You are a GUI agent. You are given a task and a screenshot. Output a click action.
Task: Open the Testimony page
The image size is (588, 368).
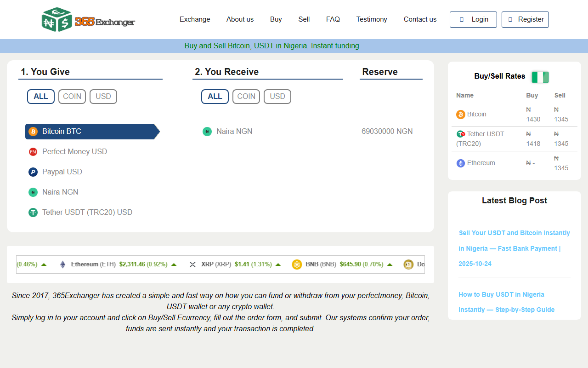click(x=372, y=19)
